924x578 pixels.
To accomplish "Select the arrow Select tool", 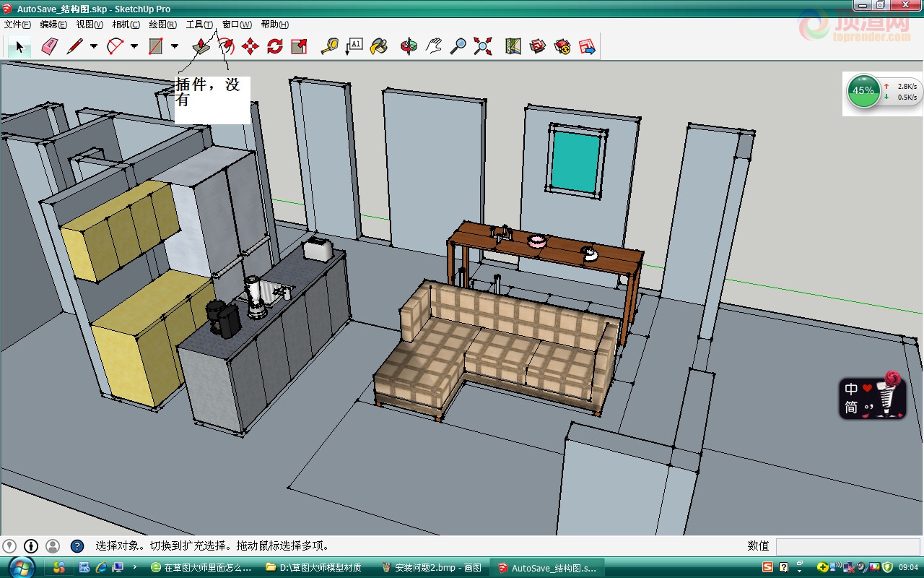I will tap(19, 47).
